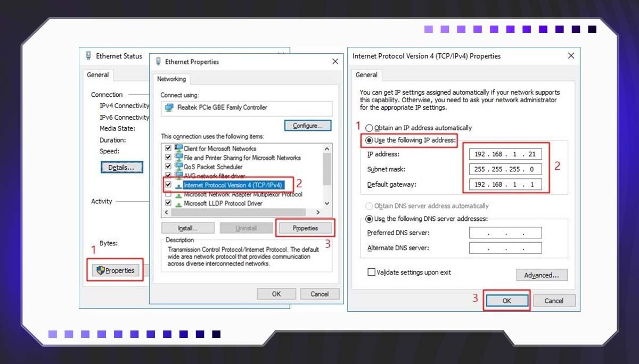Click the Ethernet Properties title bar icon
The width and height of the screenshot is (639, 364).
pos(158,62)
